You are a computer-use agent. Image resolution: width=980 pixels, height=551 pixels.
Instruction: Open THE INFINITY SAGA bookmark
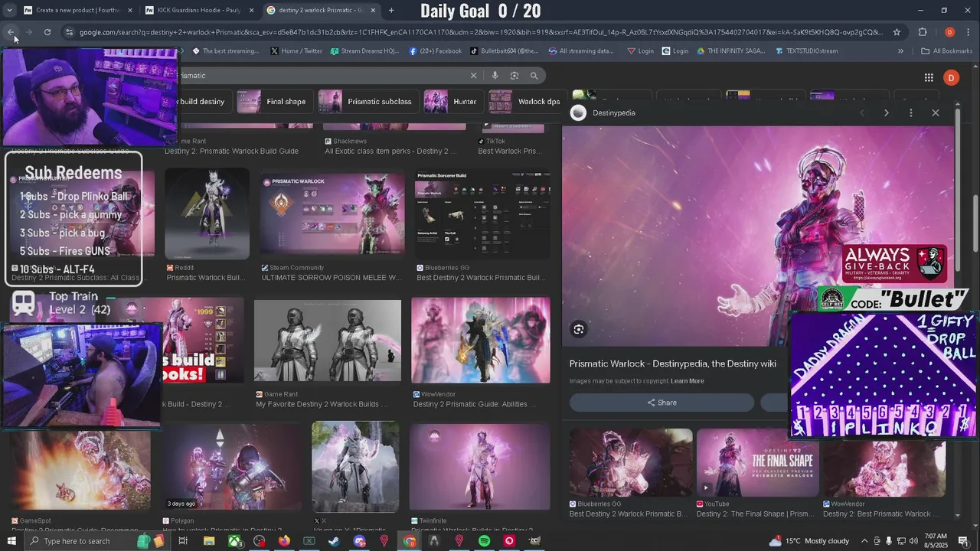(730, 51)
